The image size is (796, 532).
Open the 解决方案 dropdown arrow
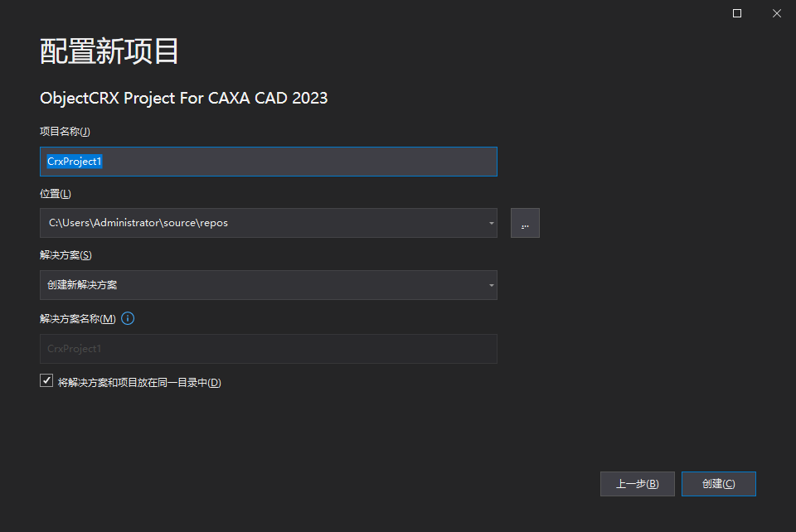coord(491,286)
